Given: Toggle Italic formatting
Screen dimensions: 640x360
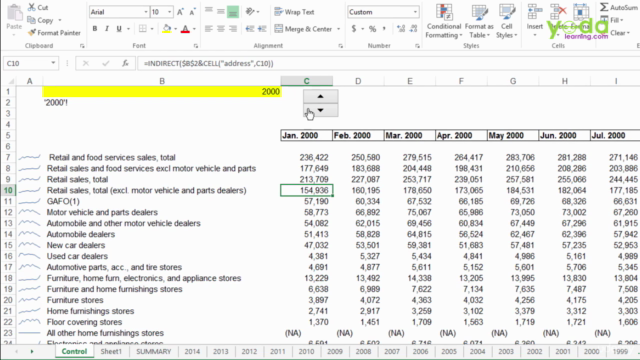Looking at the screenshot, I should pos(107,29).
